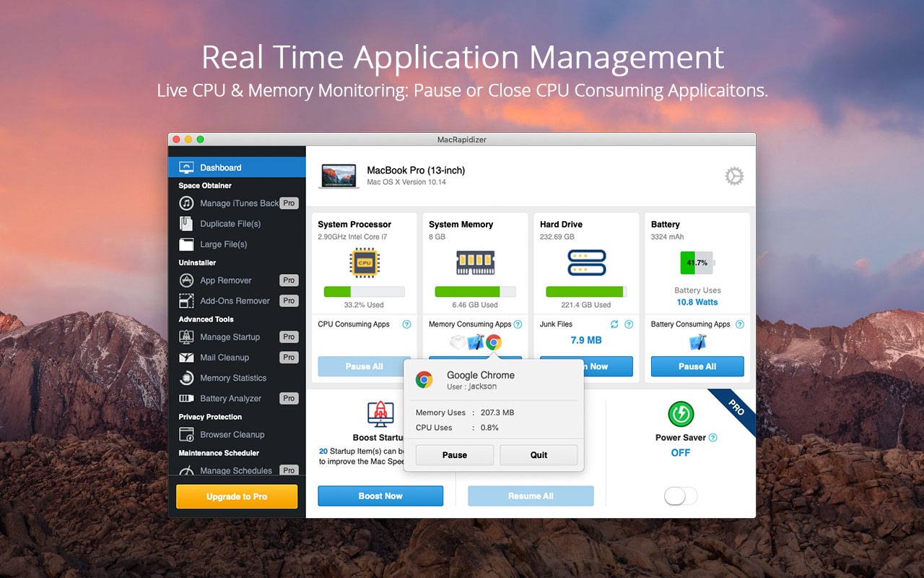924x578 pixels.
Task: Quit Google Chrome from the popup
Action: coord(539,455)
